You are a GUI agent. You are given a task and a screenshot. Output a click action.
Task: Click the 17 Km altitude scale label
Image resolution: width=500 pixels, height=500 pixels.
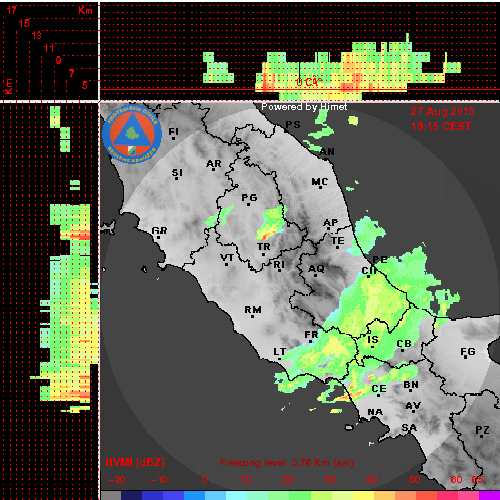tap(12, 10)
